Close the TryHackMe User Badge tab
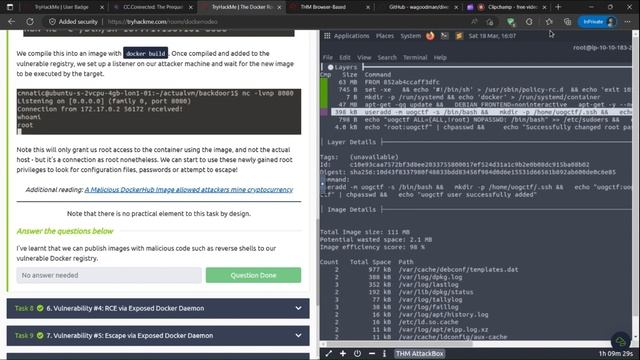 pyautogui.click(x=102, y=7)
